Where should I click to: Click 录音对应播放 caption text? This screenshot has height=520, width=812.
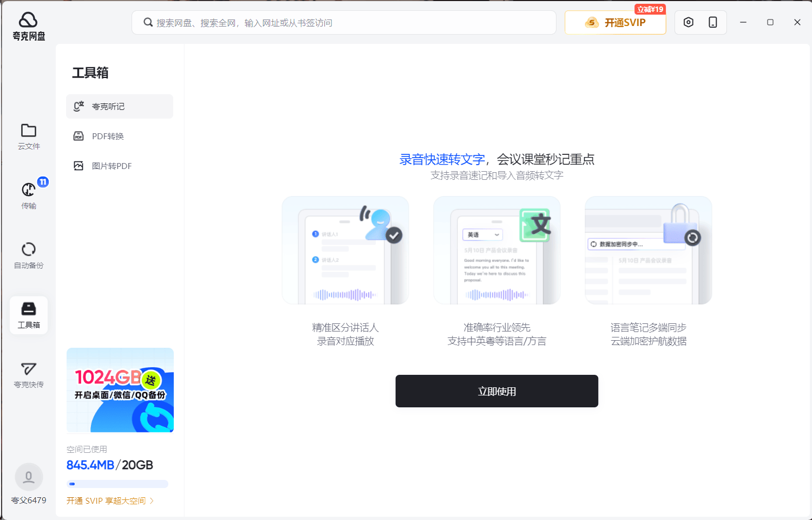click(x=345, y=341)
